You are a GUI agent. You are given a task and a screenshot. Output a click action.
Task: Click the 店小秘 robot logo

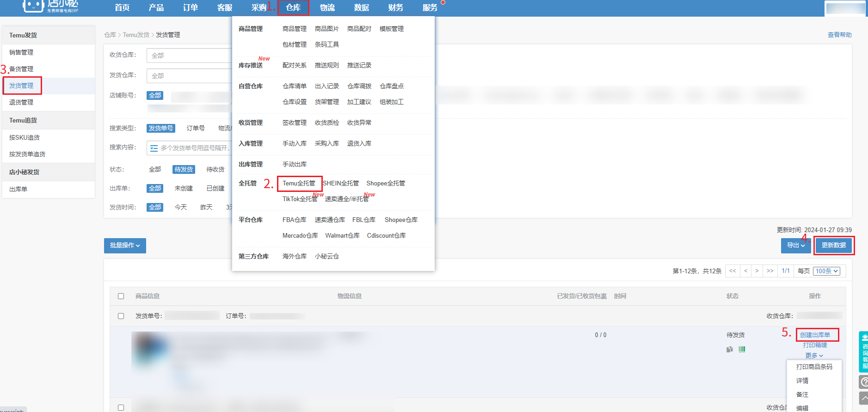(x=33, y=6)
